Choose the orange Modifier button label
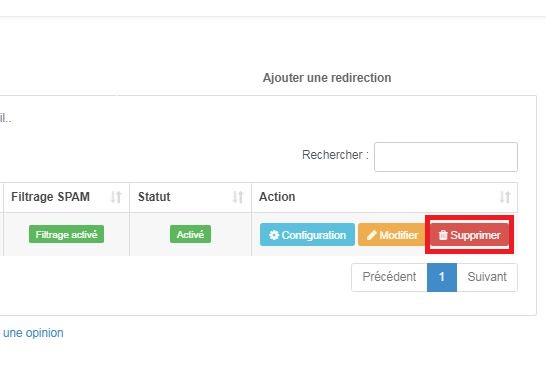Screen dimensions: 546x373 (x=399, y=235)
